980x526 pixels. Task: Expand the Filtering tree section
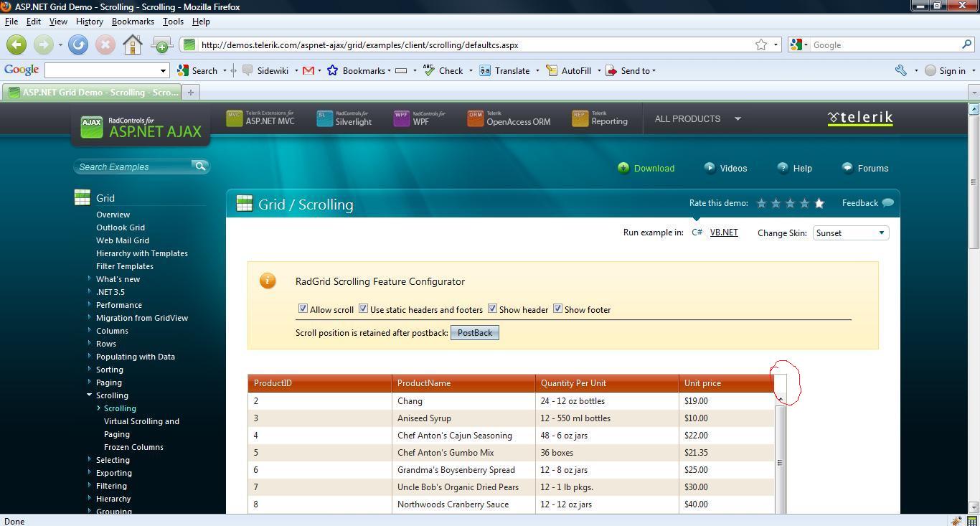(x=90, y=485)
